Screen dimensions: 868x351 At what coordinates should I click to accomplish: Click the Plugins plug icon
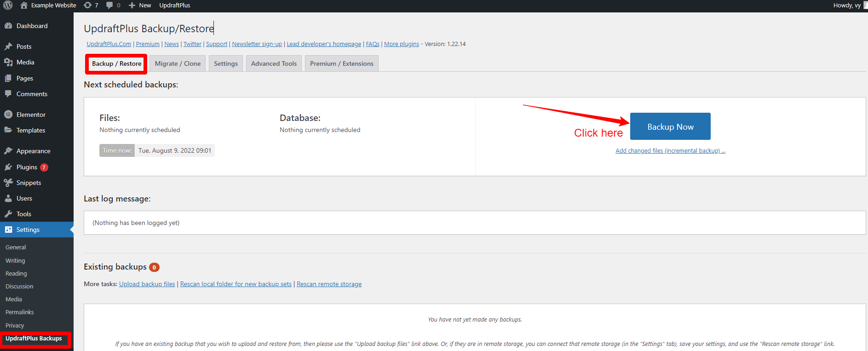point(8,167)
